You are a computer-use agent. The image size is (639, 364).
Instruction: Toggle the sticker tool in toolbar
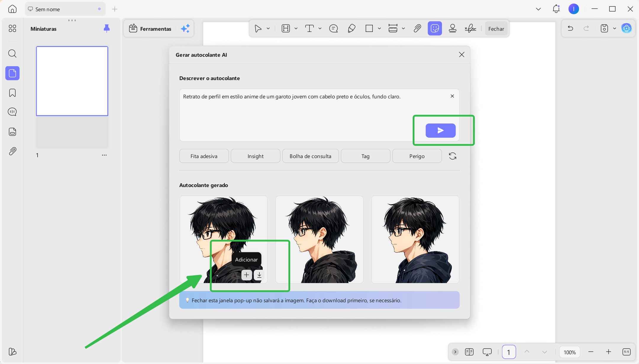pyautogui.click(x=435, y=28)
